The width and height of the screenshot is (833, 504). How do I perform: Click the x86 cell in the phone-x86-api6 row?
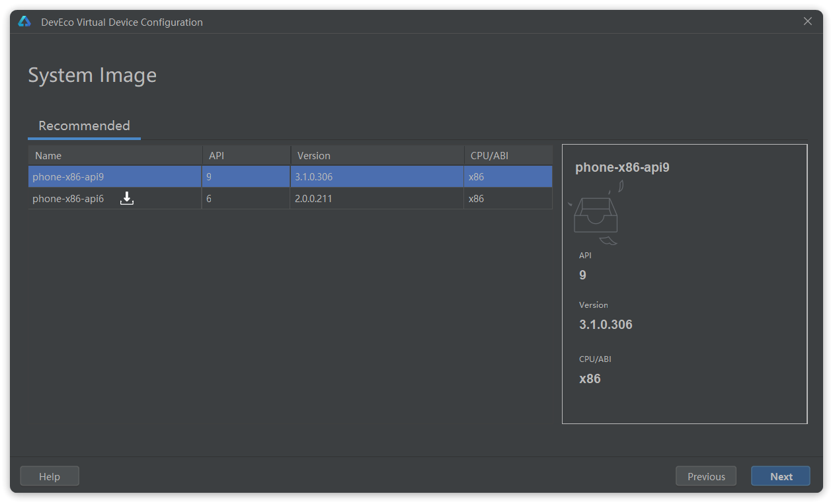[x=476, y=199]
